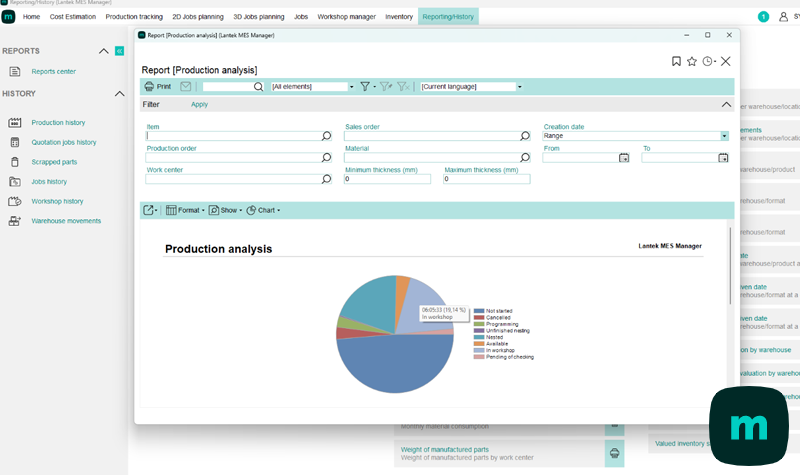Click the Maximum thickness (mm) field
Screen dimensions: 800x475
(487, 179)
